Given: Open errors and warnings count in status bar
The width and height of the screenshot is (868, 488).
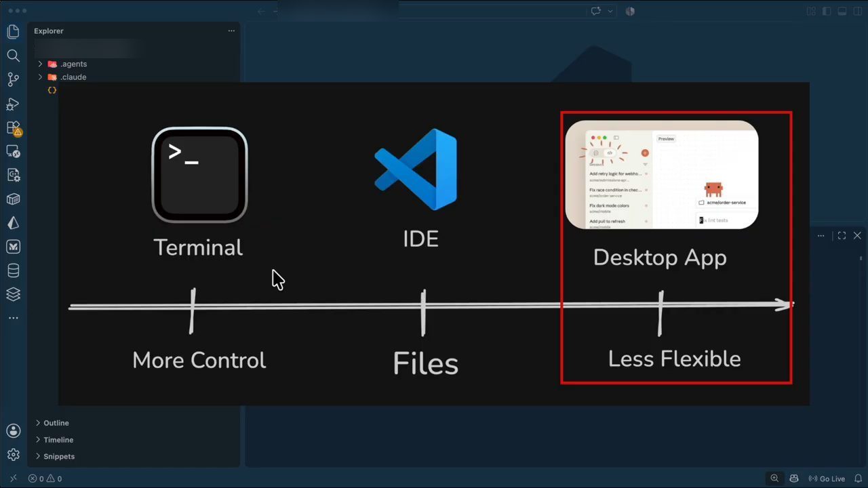Looking at the screenshot, I should pos(45,479).
